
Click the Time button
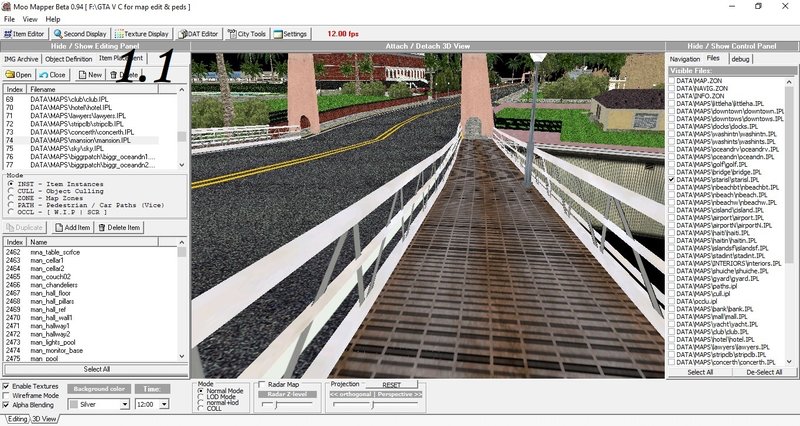pyautogui.click(x=152, y=389)
